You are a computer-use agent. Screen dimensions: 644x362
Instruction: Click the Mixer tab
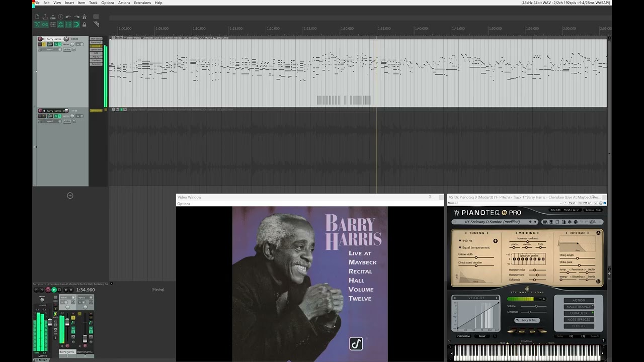pyautogui.click(x=43, y=360)
